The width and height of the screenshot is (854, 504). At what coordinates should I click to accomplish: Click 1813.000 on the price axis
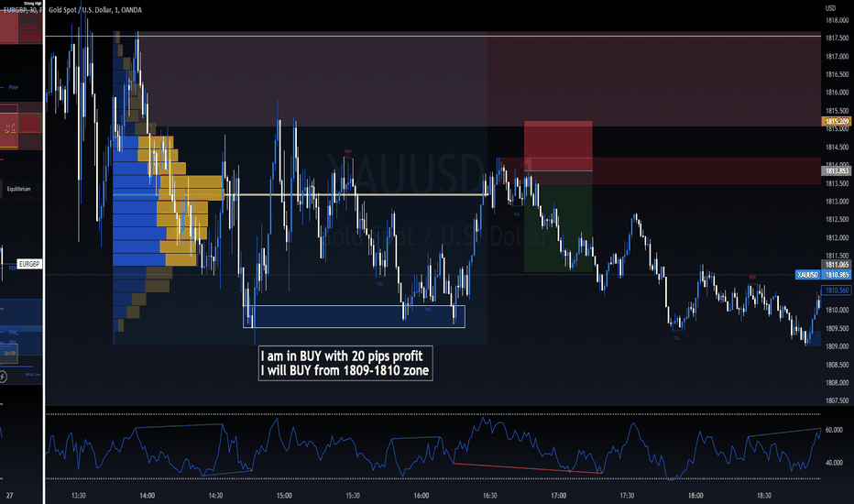pyautogui.click(x=838, y=201)
